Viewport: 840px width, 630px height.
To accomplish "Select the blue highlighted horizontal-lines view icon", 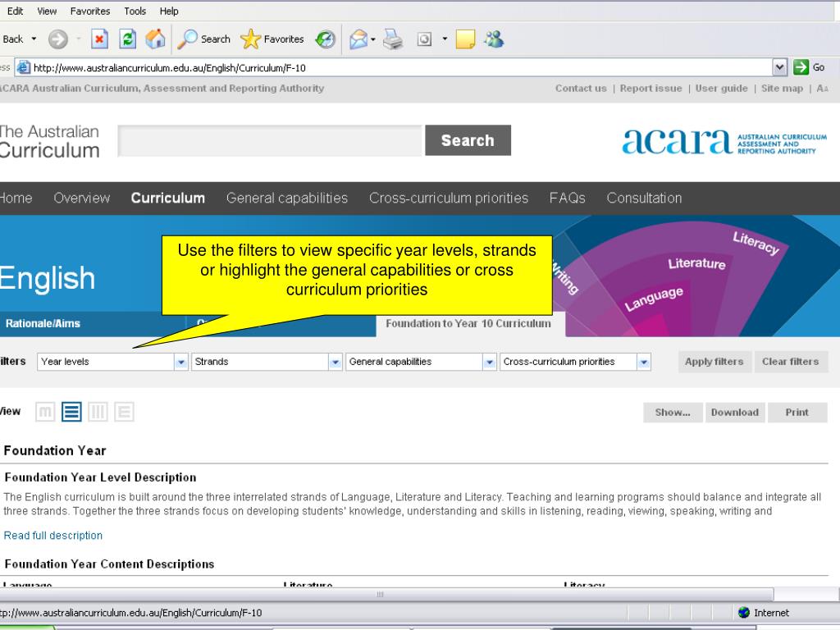I will 71,412.
